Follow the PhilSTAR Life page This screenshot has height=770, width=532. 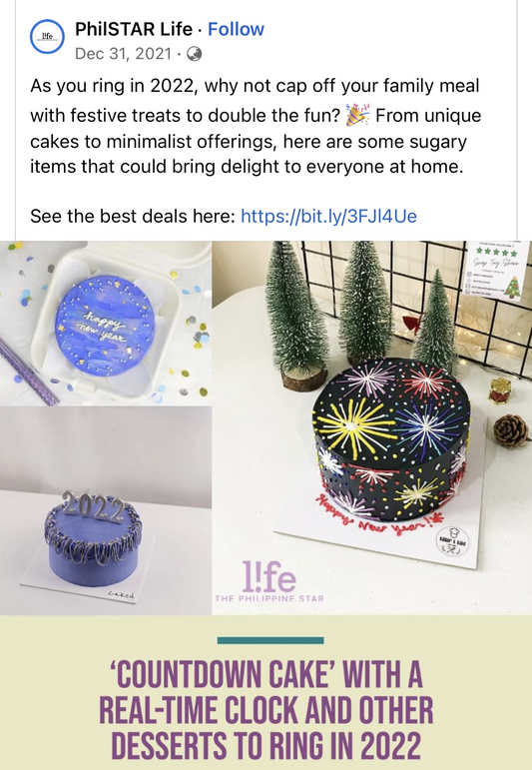[x=236, y=30]
